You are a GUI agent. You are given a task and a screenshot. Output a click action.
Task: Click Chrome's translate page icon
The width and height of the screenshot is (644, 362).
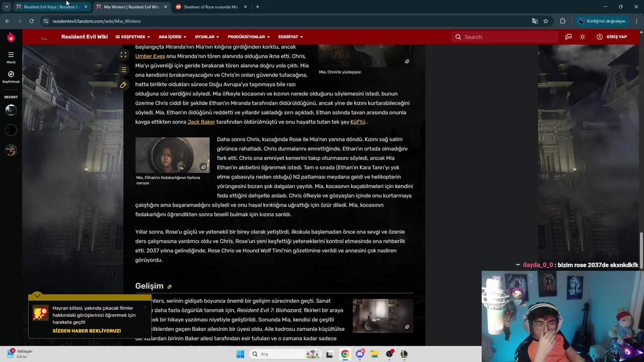tap(535, 21)
